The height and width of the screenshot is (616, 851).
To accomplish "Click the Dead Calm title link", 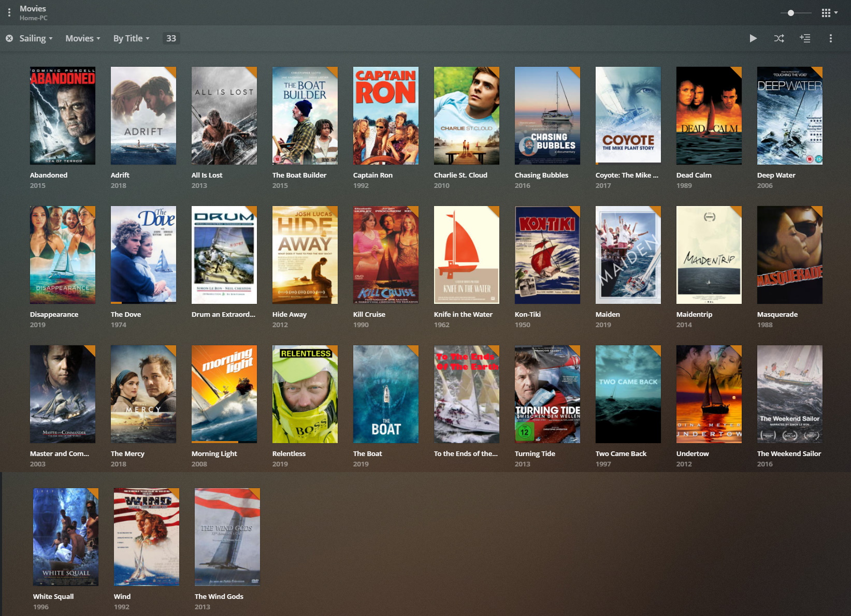I will tap(694, 175).
